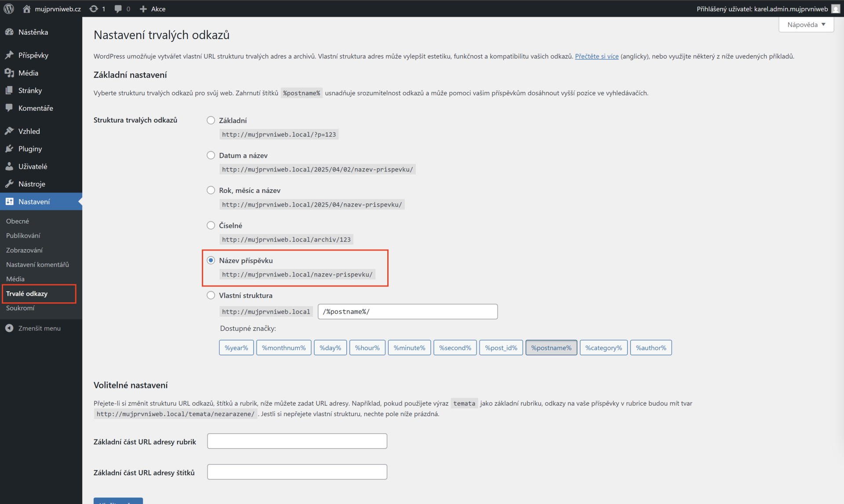Expand the Nápověda help dropdown
The width and height of the screenshot is (844, 504).
click(806, 25)
